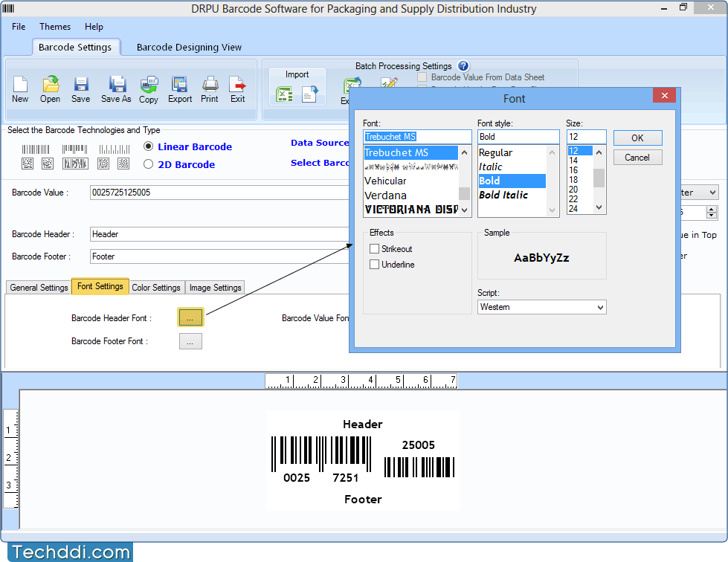Open Batch Processing help icon

click(x=463, y=66)
